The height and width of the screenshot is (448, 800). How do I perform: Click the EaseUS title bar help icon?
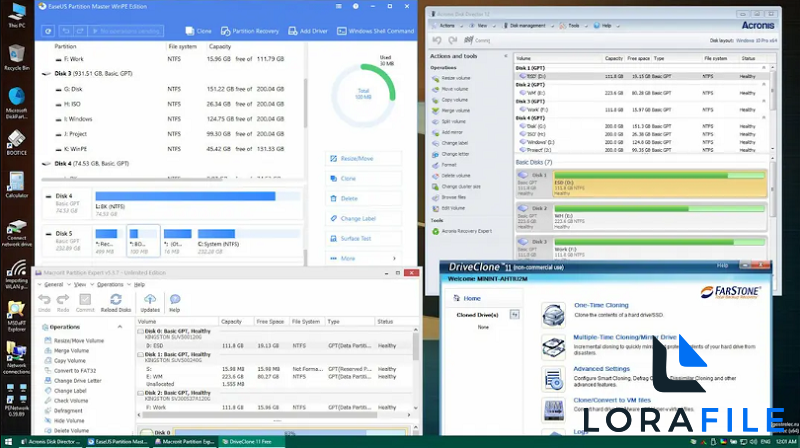(x=356, y=7)
